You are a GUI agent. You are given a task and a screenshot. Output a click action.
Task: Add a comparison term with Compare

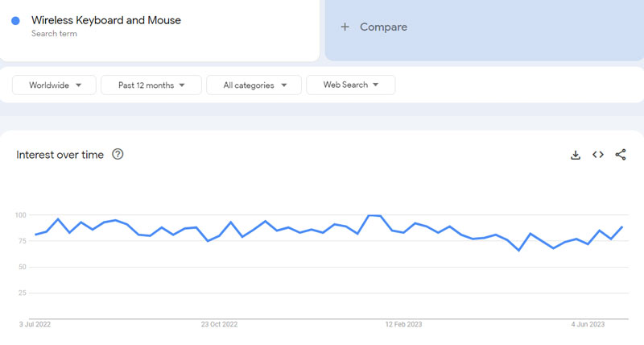[374, 27]
